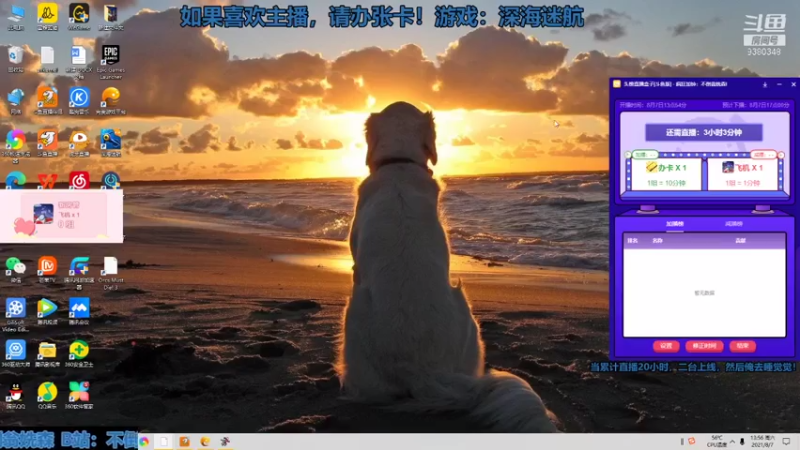Click the red 减播 pill label
The image size is (800, 450).
[763, 154]
